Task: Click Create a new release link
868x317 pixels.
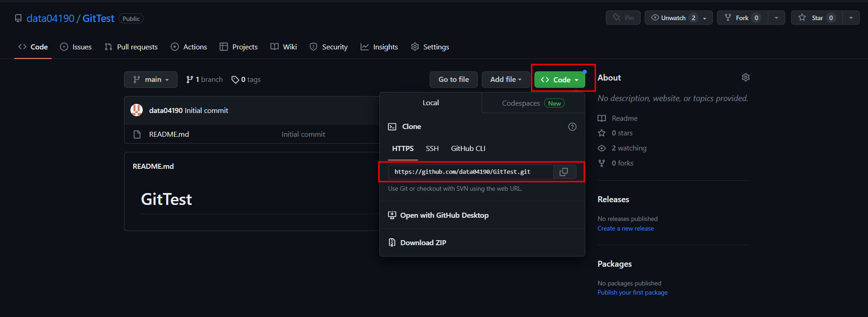Action: point(625,228)
